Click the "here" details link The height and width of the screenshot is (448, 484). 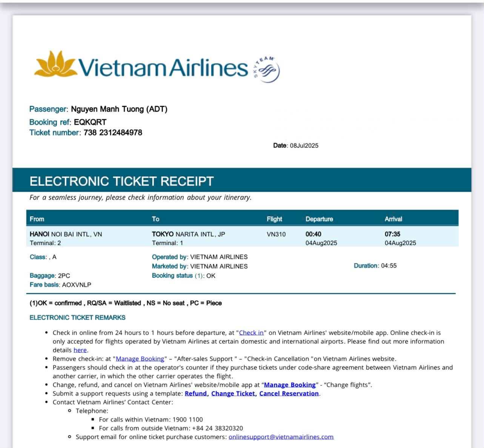coord(80,350)
